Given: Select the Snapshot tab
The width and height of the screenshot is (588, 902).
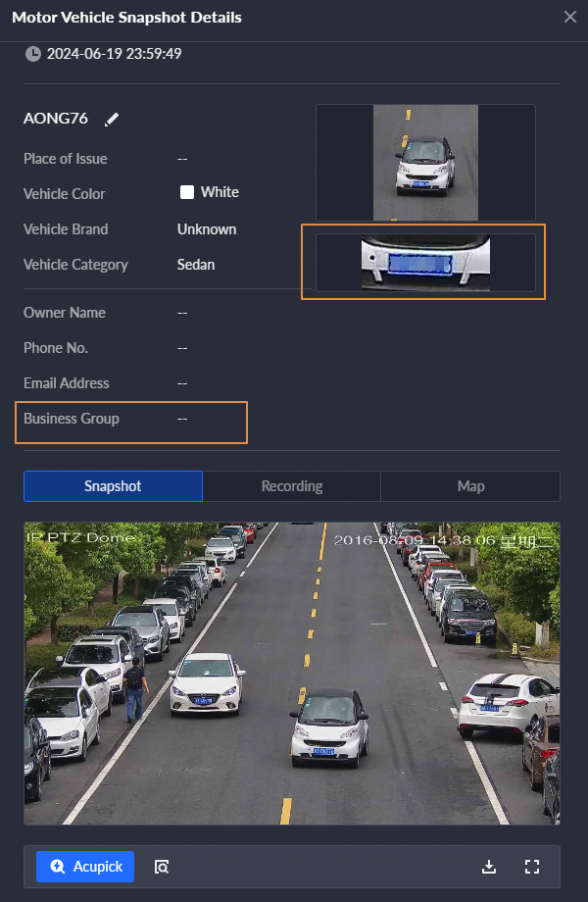Looking at the screenshot, I should [x=113, y=486].
